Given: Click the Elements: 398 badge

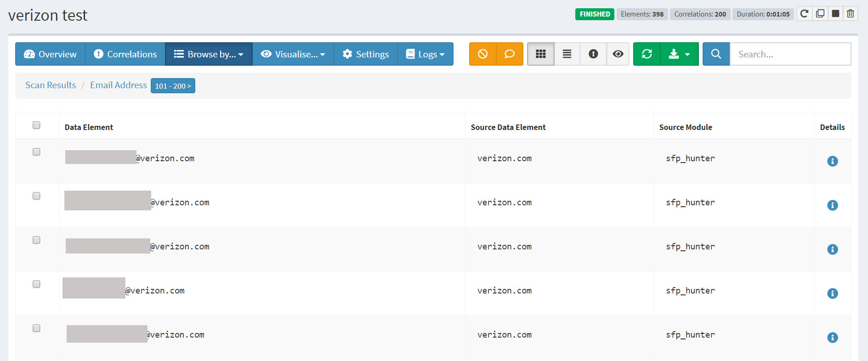Looking at the screenshot, I should pos(642,14).
